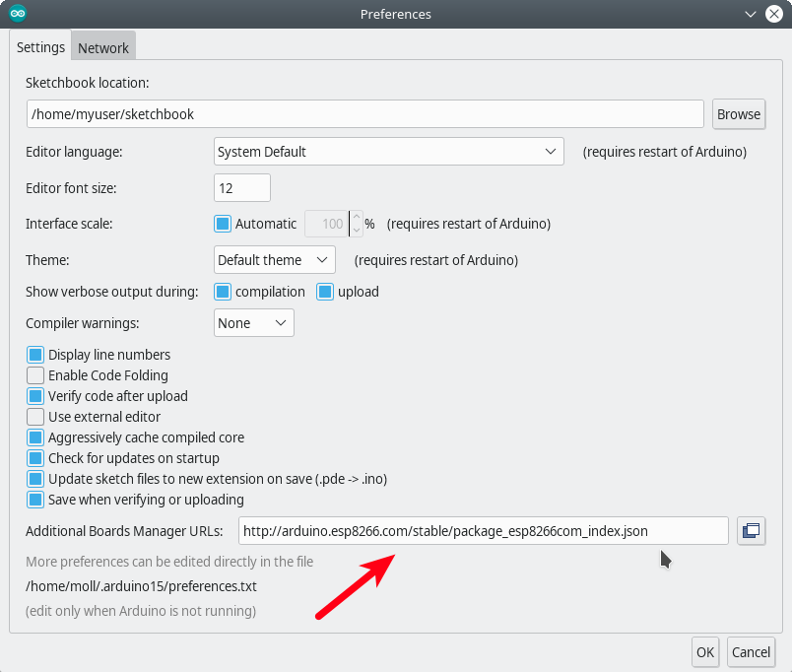Decrease interface scale with down arrow
The width and height of the screenshot is (792, 672).
tap(356, 230)
